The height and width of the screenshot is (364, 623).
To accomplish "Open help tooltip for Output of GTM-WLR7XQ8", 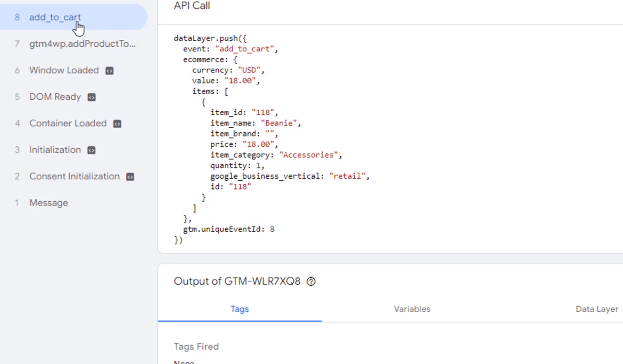I will (311, 281).
